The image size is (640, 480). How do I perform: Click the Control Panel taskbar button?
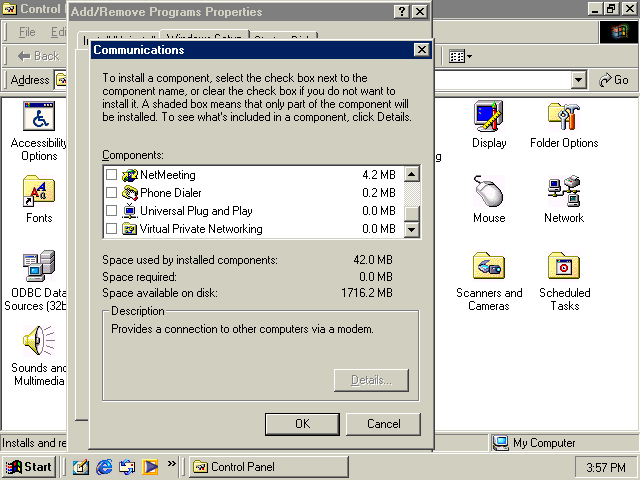(269, 467)
